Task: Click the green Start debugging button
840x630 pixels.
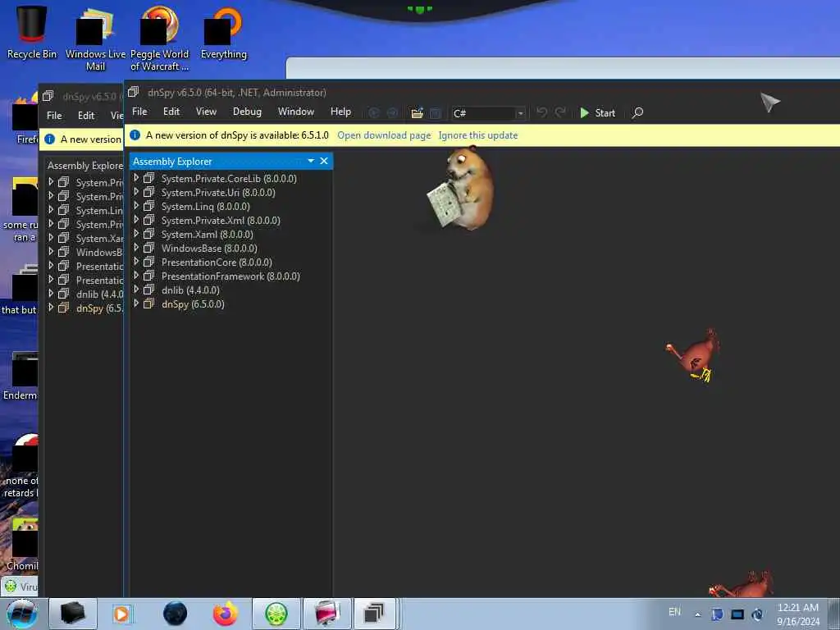Action: tap(598, 113)
